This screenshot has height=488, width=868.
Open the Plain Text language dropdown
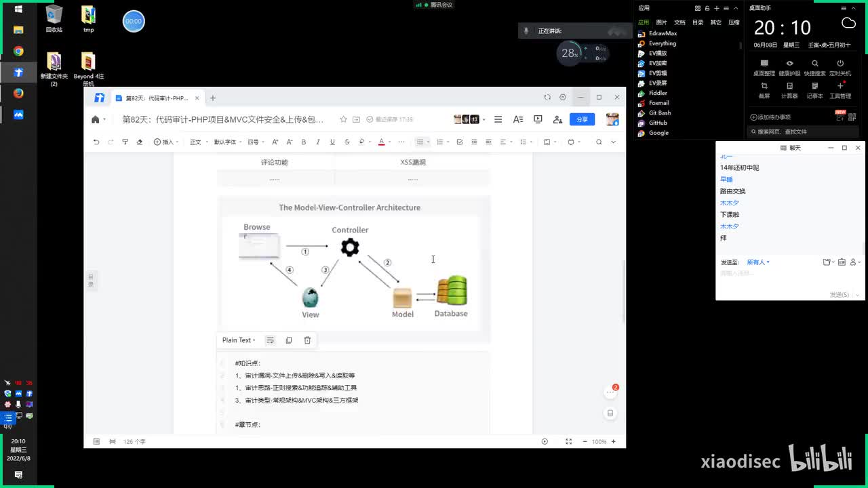[239, 340]
